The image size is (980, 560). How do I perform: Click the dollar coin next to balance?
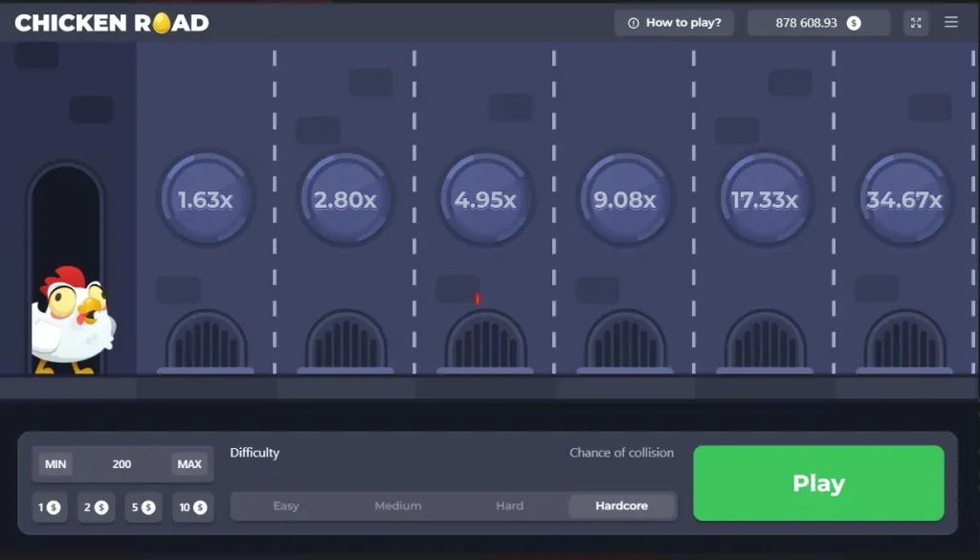(854, 23)
